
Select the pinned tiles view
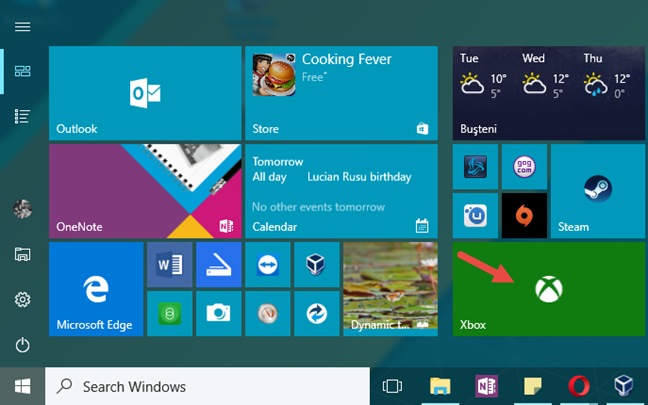[x=22, y=71]
